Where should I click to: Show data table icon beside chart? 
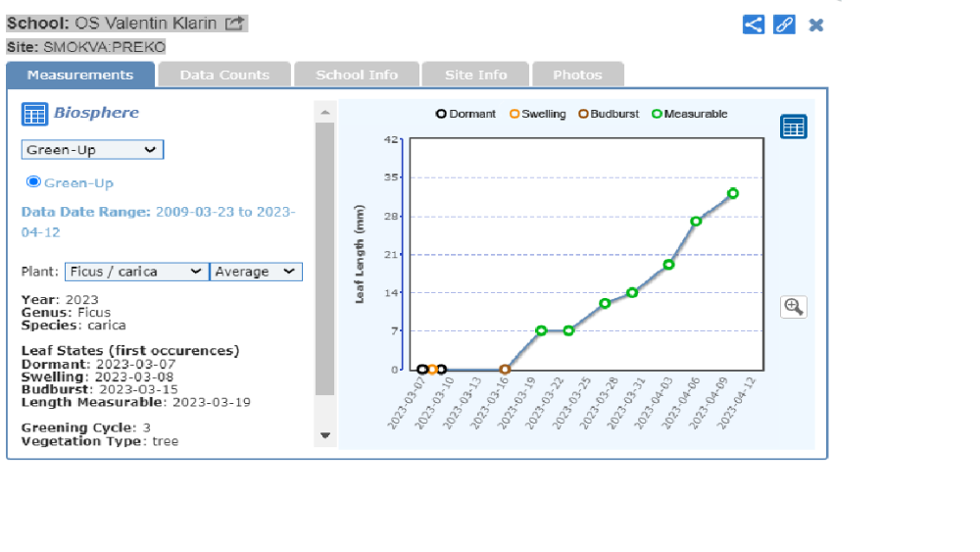pyautogui.click(x=793, y=126)
